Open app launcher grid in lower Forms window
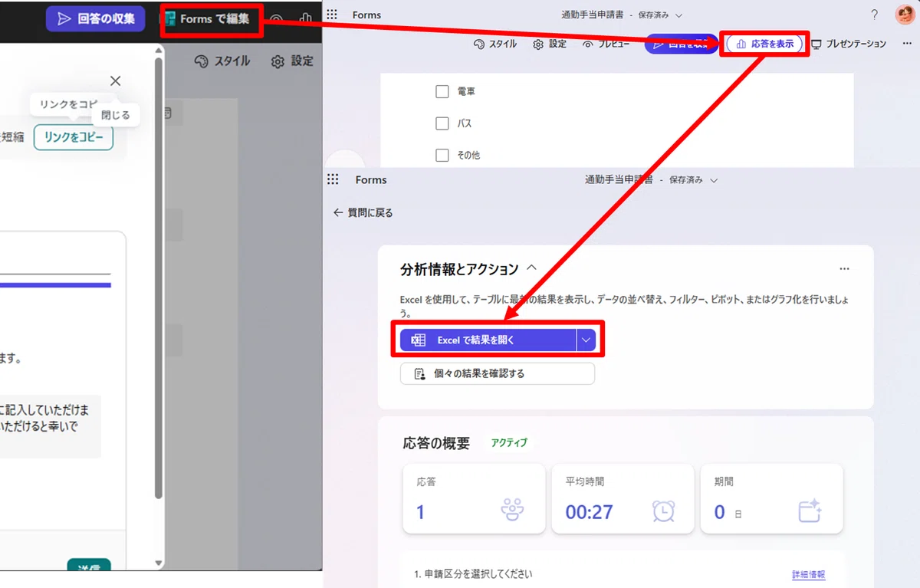 [333, 179]
